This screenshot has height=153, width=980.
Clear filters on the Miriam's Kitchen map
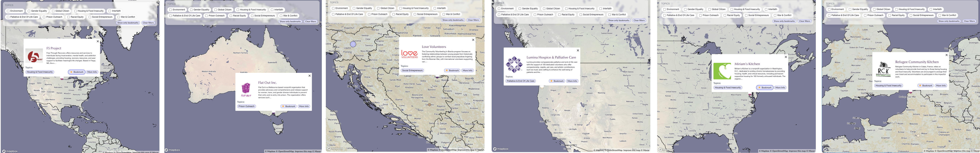point(804,21)
